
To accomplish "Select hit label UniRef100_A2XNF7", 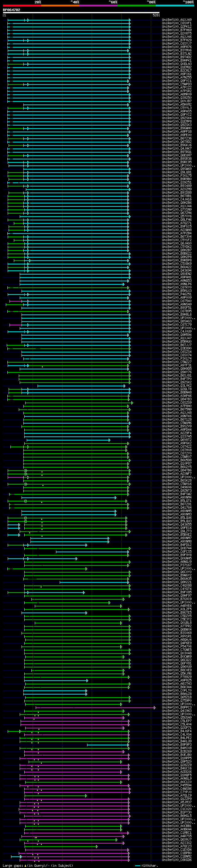I will [177, 474].
